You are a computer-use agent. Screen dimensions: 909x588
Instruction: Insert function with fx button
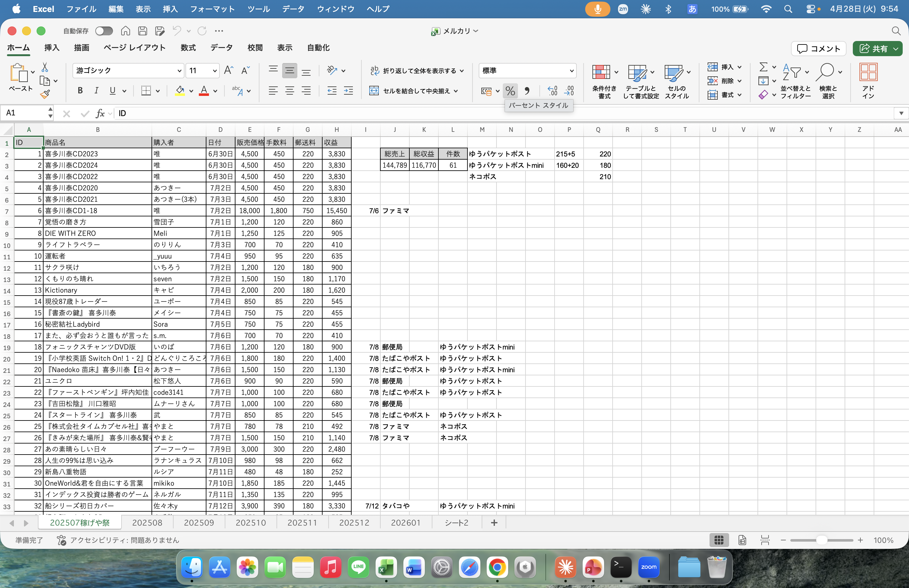tap(100, 113)
